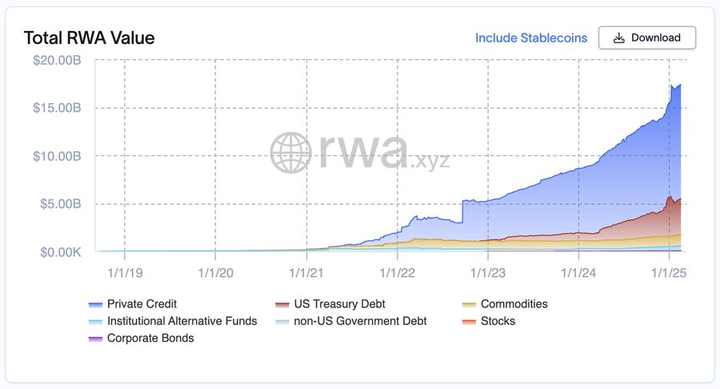Click the purple Corporate Bonds swatch
720x389 pixels.
click(95, 338)
